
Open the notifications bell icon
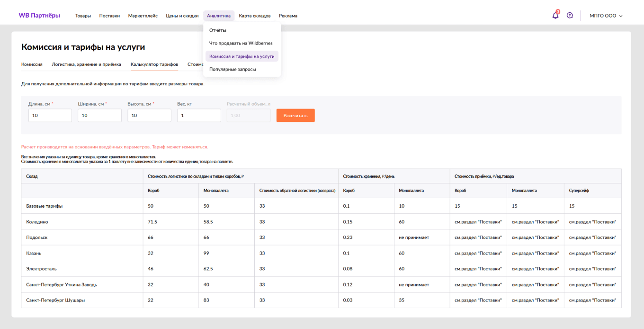coord(555,16)
